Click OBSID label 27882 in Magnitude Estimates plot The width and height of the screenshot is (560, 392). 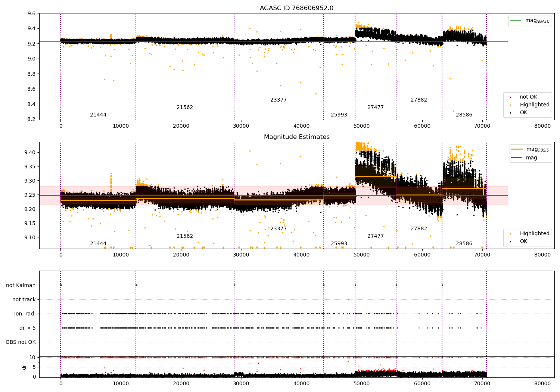pos(419,228)
